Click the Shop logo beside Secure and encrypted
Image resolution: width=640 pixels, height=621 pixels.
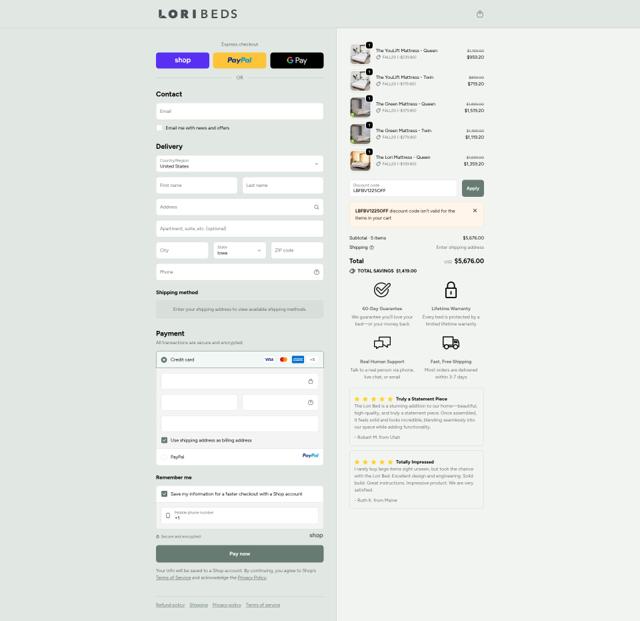pos(316,535)
